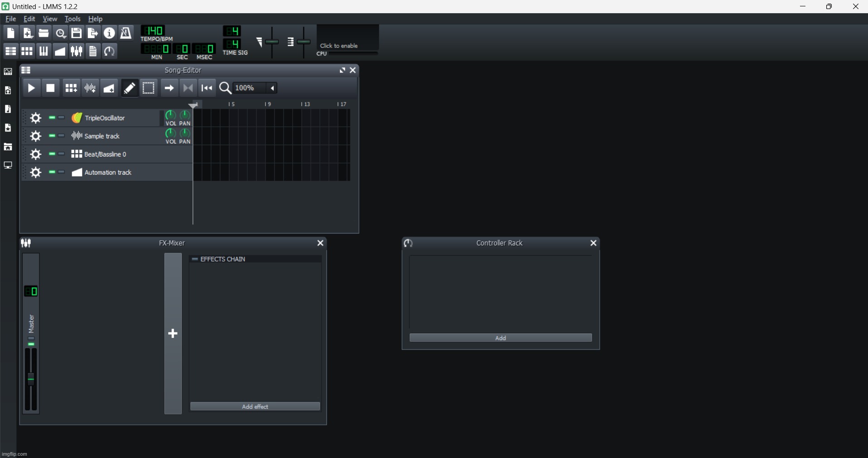Show the controller rack toolbar icon
Screen dimensions: 868x458
click(109, 51)
